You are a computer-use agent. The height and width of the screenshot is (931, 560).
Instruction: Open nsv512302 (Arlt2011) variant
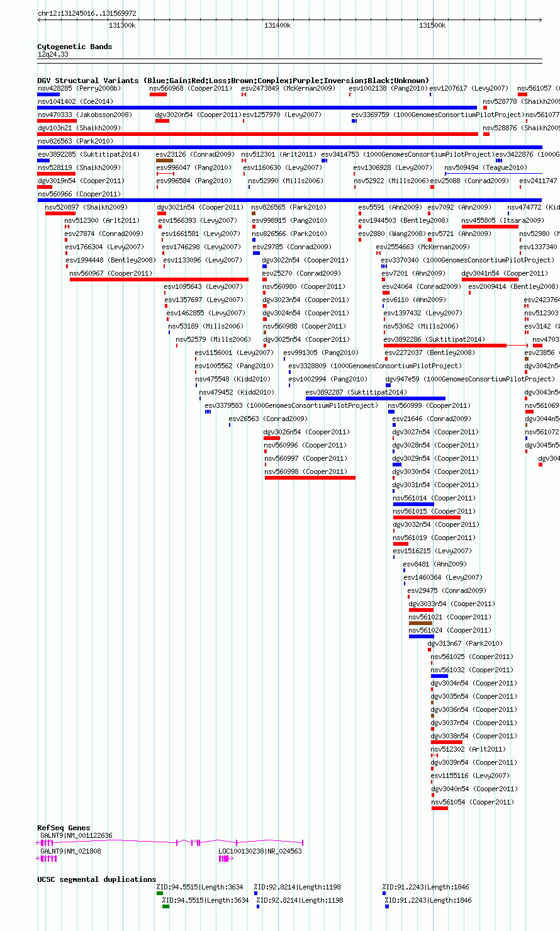tap(468, 750)
